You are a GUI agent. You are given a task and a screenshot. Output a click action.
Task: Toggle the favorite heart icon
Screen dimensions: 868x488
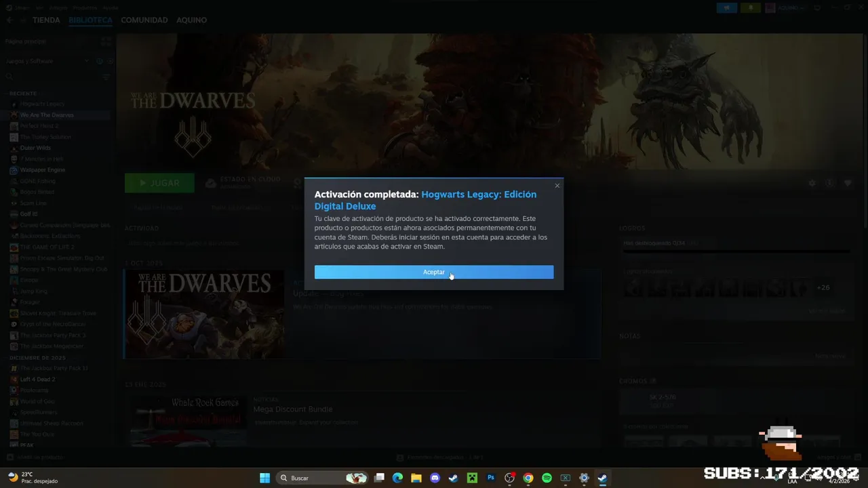(x=847, y=183)
